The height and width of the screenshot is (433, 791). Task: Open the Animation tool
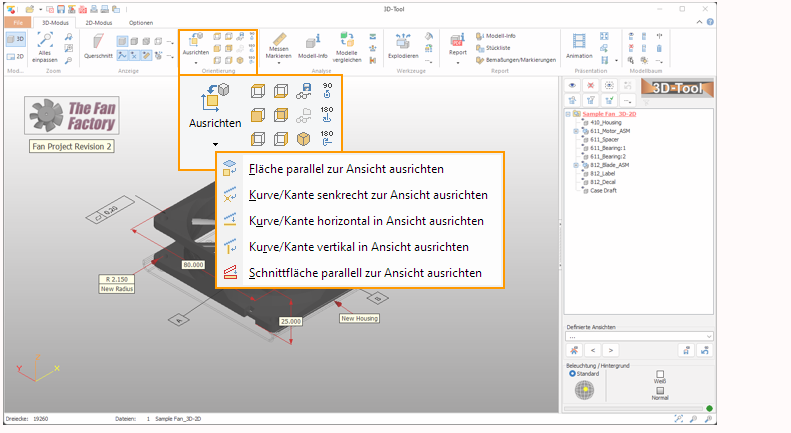[579, 44]
